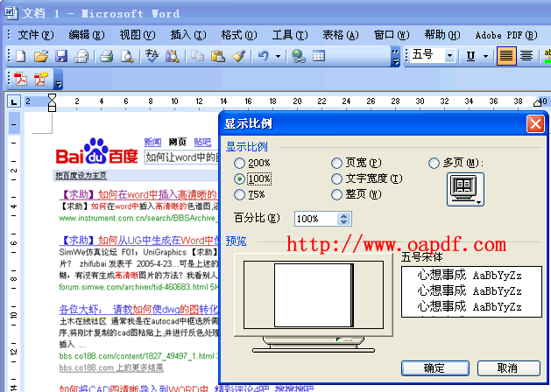Screen dimensions: 551x392
Task: Open the bbs.co188.com 上的更多结果 link
Action: [111, 367]
